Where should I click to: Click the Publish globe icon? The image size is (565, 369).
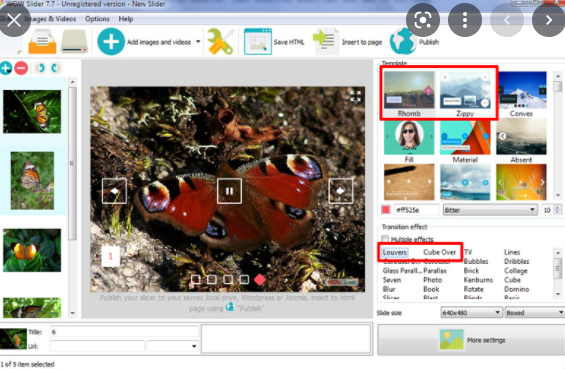click(x=403, y=41)
